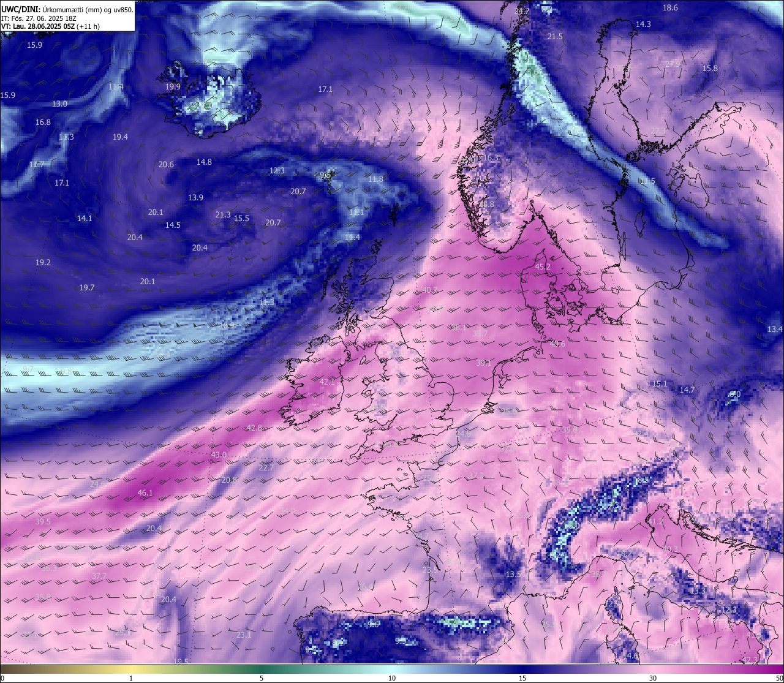Click the 18.6 value at the top right

pyautogui.click(x=671, y=7)
